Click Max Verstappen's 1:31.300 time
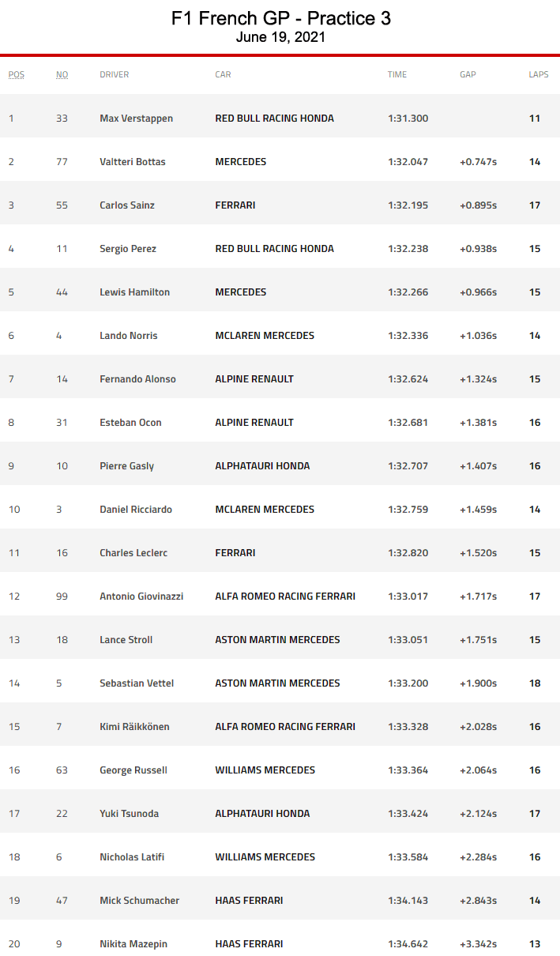The height and width of the screenshot is (956, 560). (x=408, y=119)
